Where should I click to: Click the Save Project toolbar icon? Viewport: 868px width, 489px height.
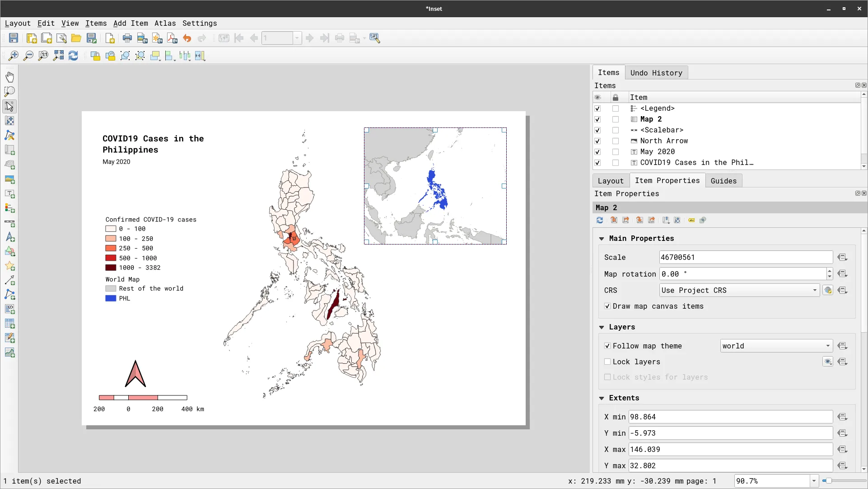pyautogui.click(x=14, y=38)
